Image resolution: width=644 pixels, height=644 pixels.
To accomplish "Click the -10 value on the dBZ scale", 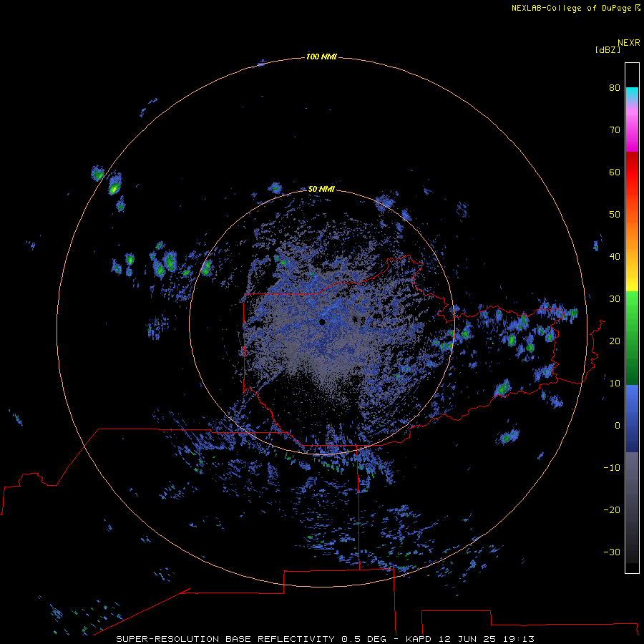I will [612, 468].
